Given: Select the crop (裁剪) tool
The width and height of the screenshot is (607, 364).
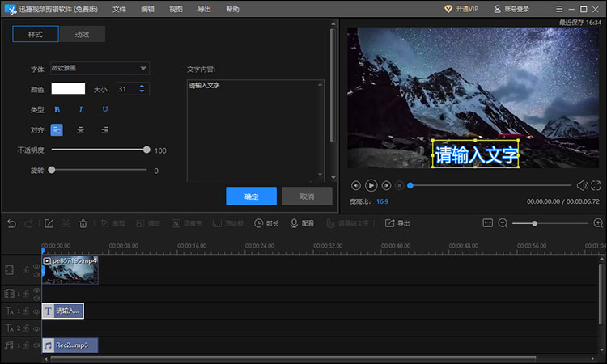Looking at the screenshot, I should (112, 223).
